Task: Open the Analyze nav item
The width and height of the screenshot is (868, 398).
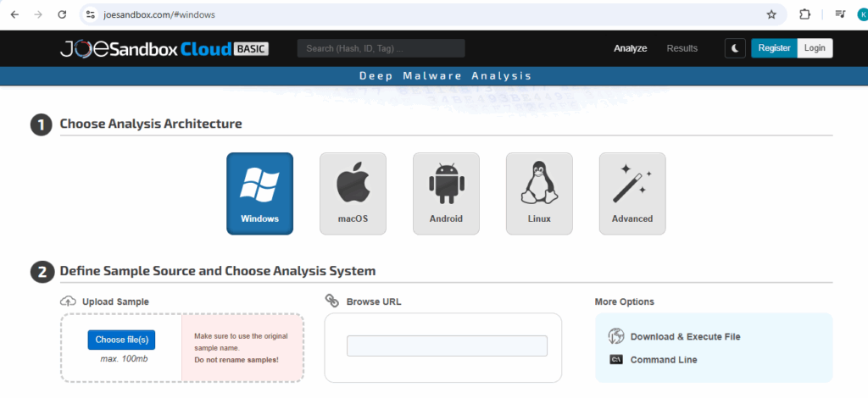Action: 630,48
